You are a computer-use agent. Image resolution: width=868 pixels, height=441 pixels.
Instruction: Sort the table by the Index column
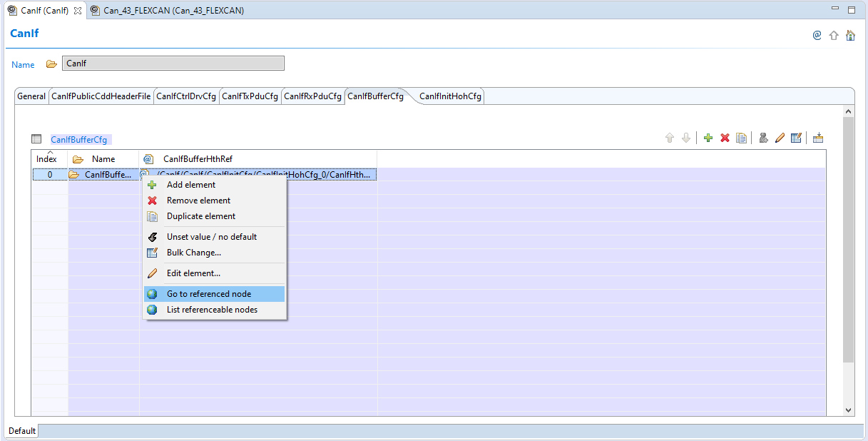tap(46, 158)
